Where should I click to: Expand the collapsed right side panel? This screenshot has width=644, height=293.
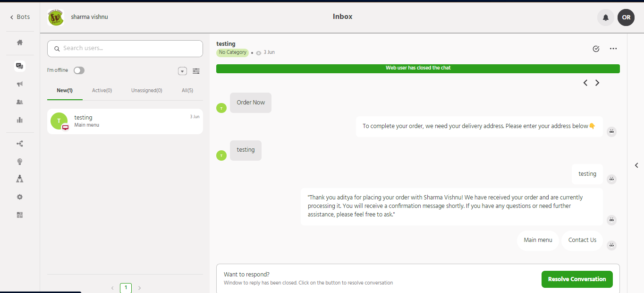click(636, 165)
